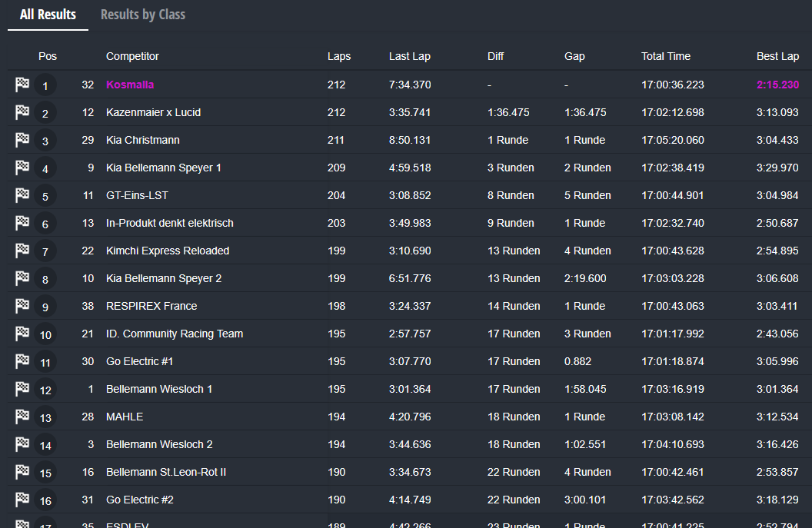The image size is (812, 528).
Task: Select the ID. Community Racing Team row
Action: 174,334
